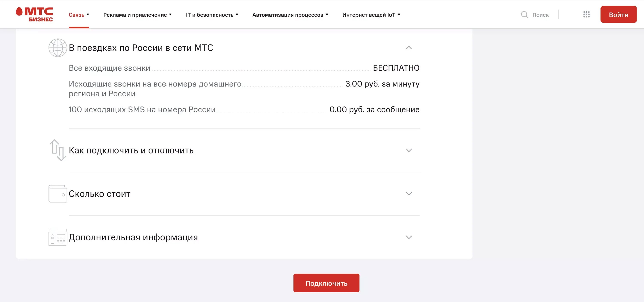This screenshot has height=302, width=644.
Task: Collapse В поездках по России section chevron
Action: (x=409, y=47)
